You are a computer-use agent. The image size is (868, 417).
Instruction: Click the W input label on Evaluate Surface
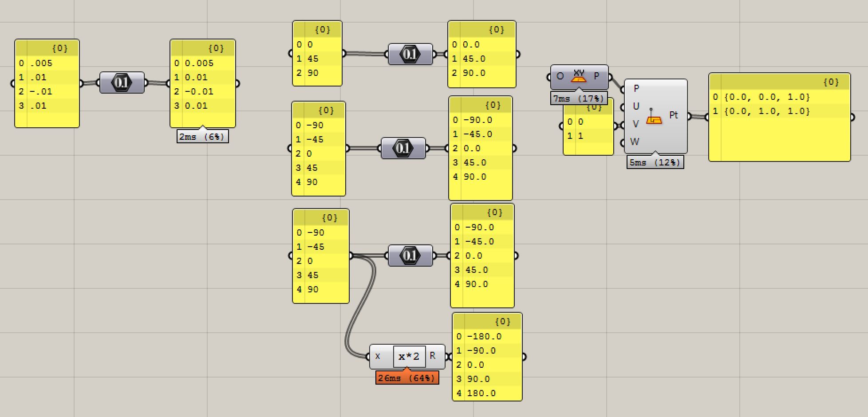(635, 142)
